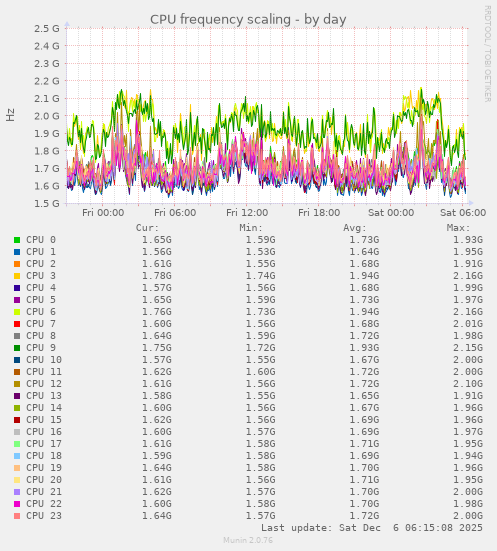
Task: Click CPU 6 min value 1.73G
Action: click(x=260, y=312)
